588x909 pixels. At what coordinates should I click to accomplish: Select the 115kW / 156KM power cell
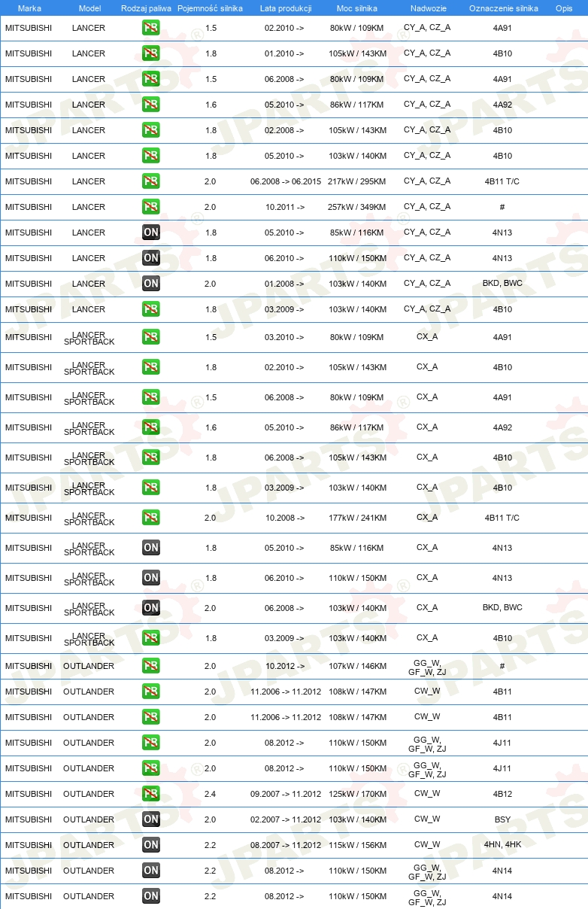357,845
